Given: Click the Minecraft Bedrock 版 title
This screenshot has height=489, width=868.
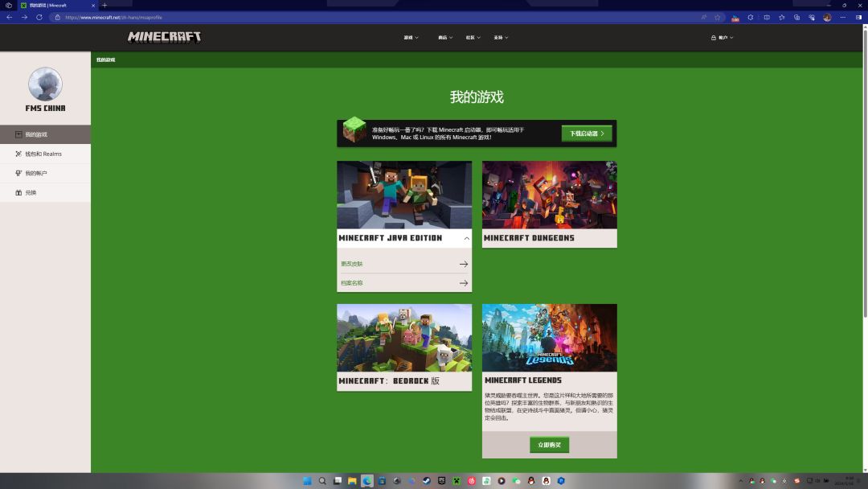Looking at the screenshot, I should tap(389, 381).
